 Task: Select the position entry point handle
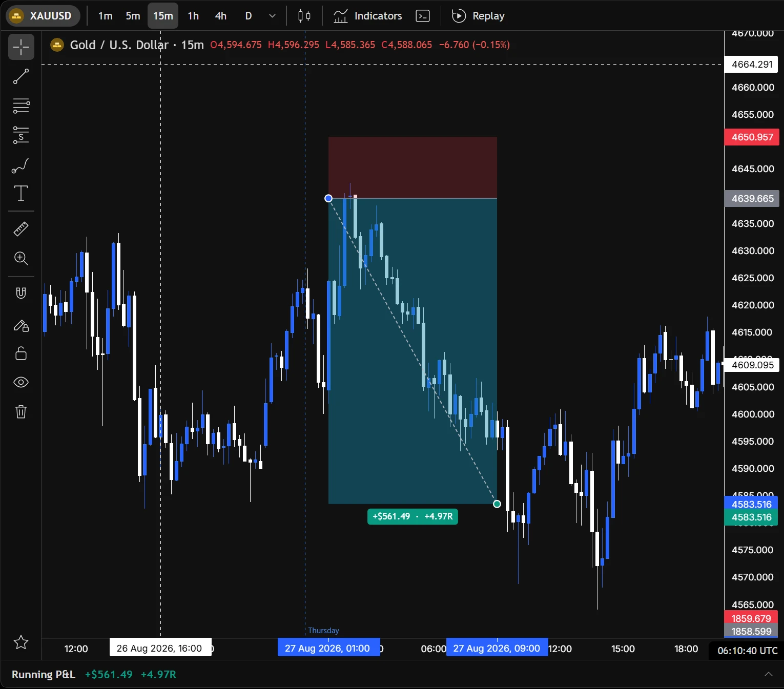click(328, 198)
